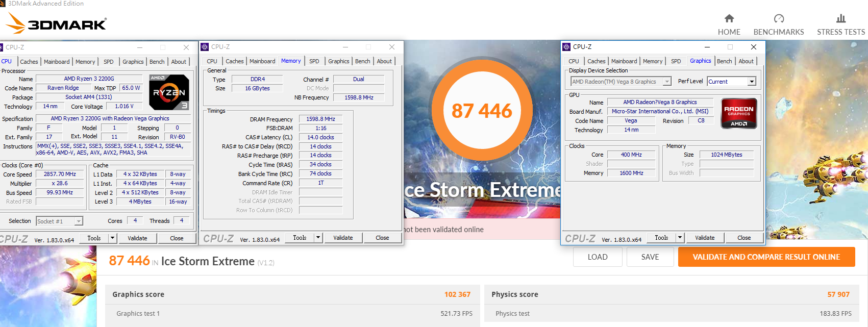This screenshot has height=327, width=868.
Task: Click the processor name AMD Ryzen 3 2200G
Action: point(89,79)
